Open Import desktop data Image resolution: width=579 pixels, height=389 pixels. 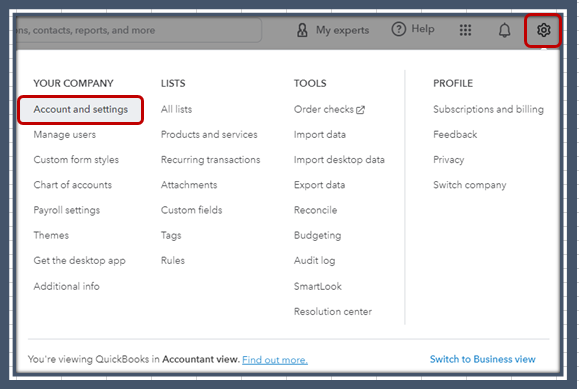pos(339,160)
